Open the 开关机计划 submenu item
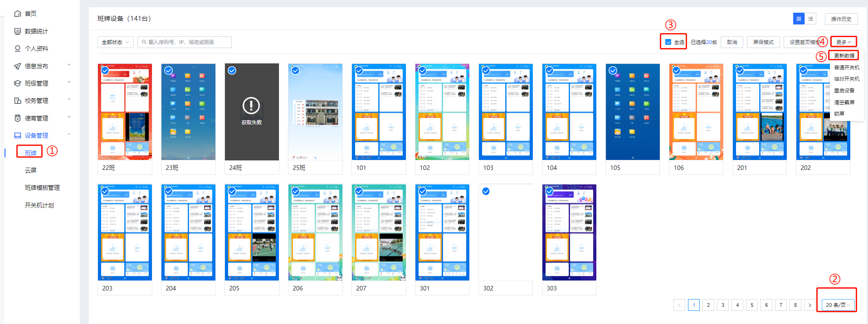 39,205
